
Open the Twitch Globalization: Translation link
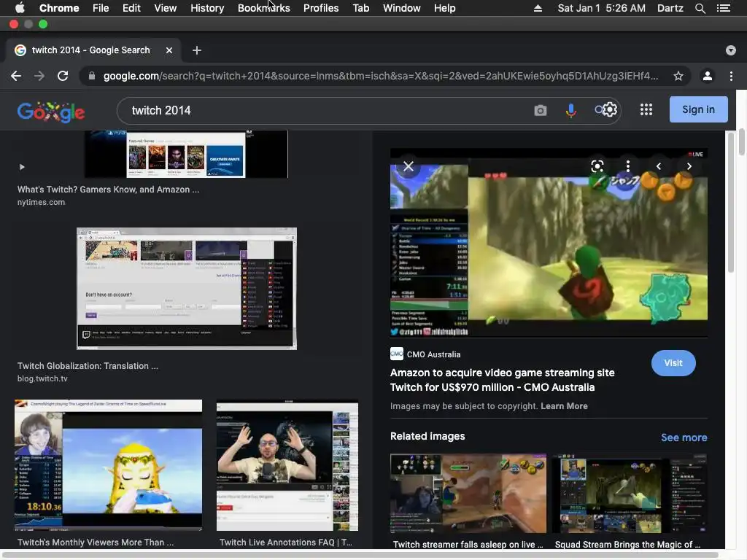pyautogui.click(x=88, y=366)
